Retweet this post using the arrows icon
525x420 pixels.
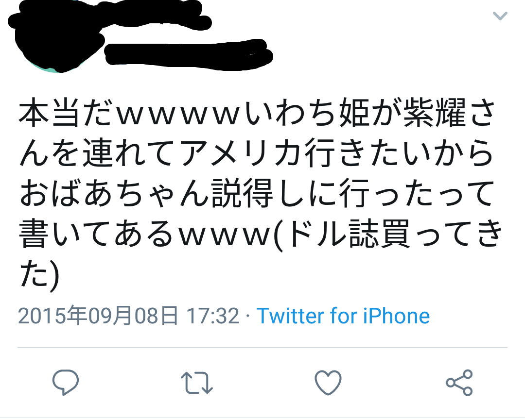click(196, 383)
